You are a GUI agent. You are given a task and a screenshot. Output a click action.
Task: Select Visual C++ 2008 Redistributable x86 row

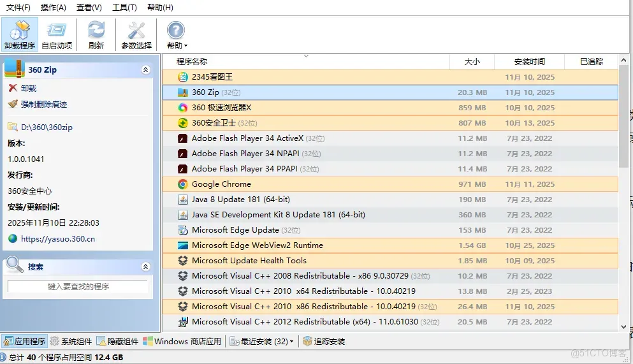pos(390,276)
